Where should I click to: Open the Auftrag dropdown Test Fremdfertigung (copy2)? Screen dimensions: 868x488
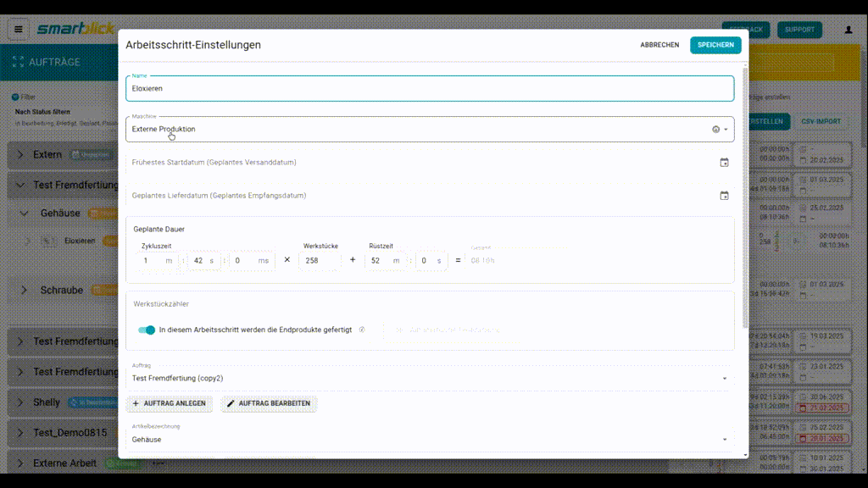pos(430,379)
